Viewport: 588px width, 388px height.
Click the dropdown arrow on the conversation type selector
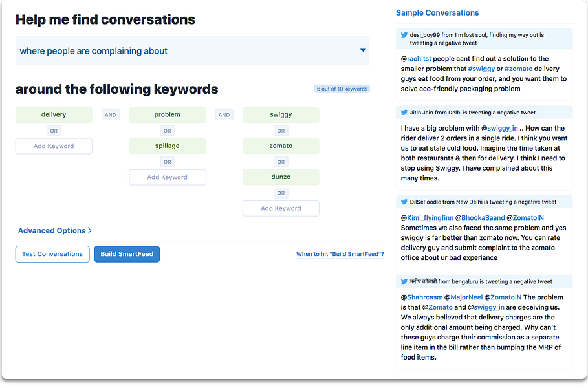(x=363, y=50)
